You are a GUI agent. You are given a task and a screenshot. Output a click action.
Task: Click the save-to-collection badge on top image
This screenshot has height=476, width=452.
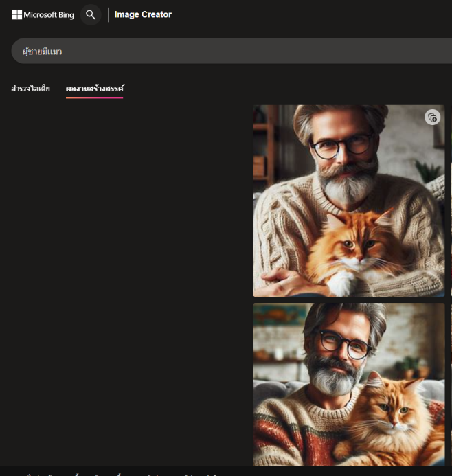432,117
